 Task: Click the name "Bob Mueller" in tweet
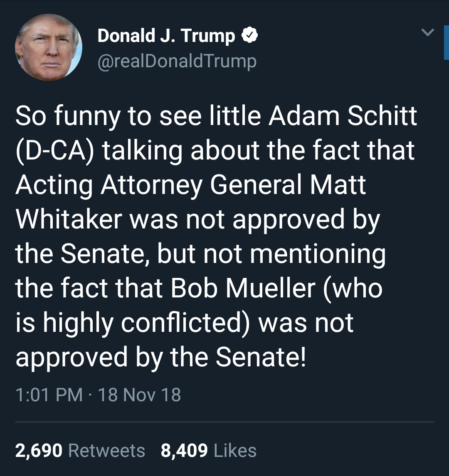pos(242,288)
